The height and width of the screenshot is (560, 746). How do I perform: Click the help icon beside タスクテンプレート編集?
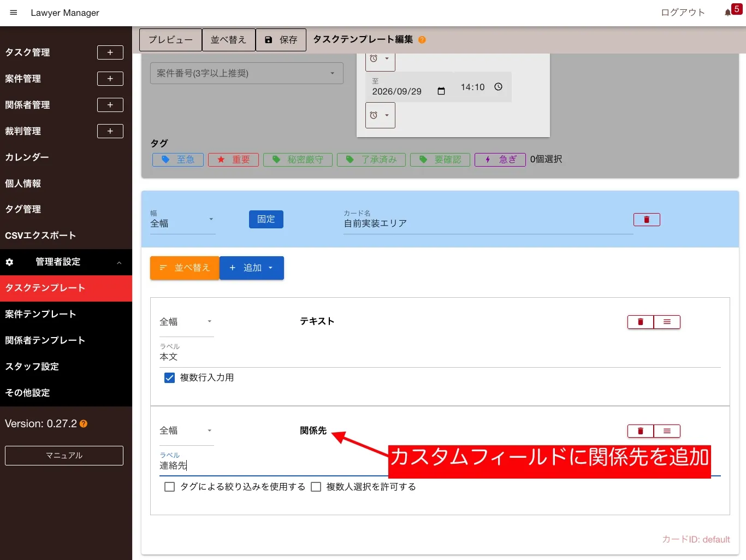422,40
